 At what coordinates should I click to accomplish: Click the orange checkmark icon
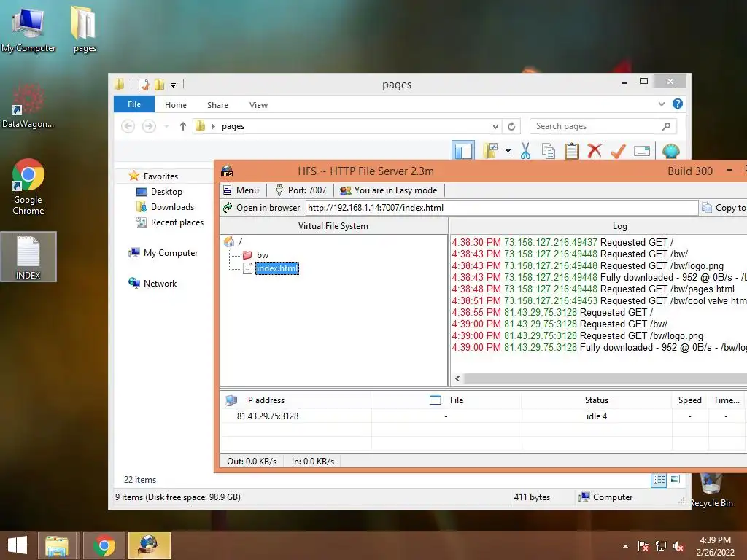pos(618,151)
